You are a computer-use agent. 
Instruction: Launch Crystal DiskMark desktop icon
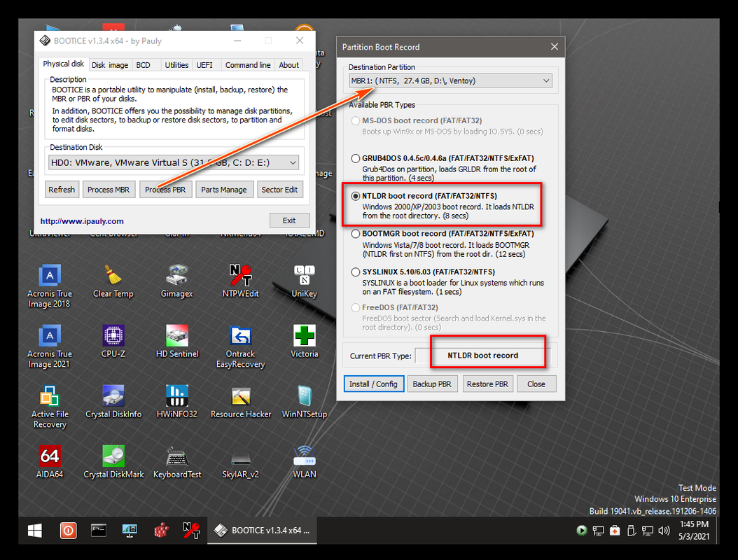click(x=113, y=462)
